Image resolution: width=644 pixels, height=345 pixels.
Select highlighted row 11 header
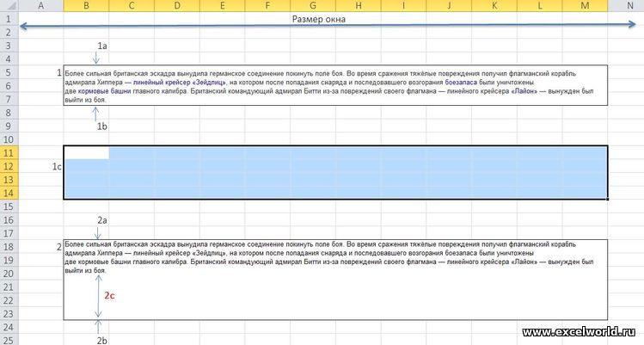9,153
